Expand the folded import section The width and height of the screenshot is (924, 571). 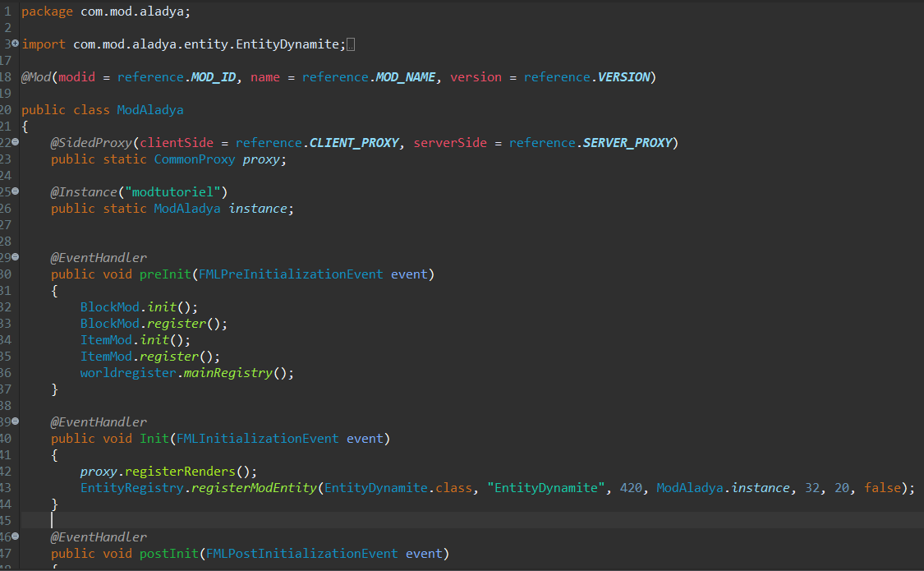pyautogui.click(x=16, y=44)
